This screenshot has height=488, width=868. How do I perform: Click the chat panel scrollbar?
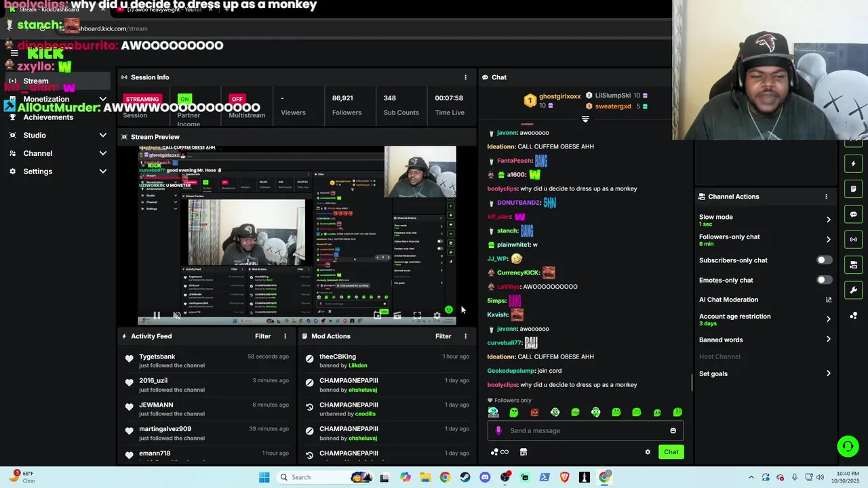coord(692,384)
